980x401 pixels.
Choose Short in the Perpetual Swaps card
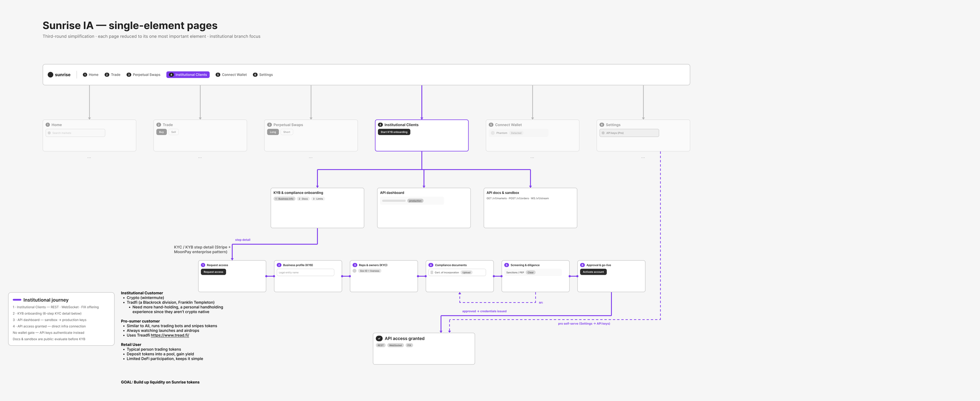pyautogui.click(x=287, y=132)
